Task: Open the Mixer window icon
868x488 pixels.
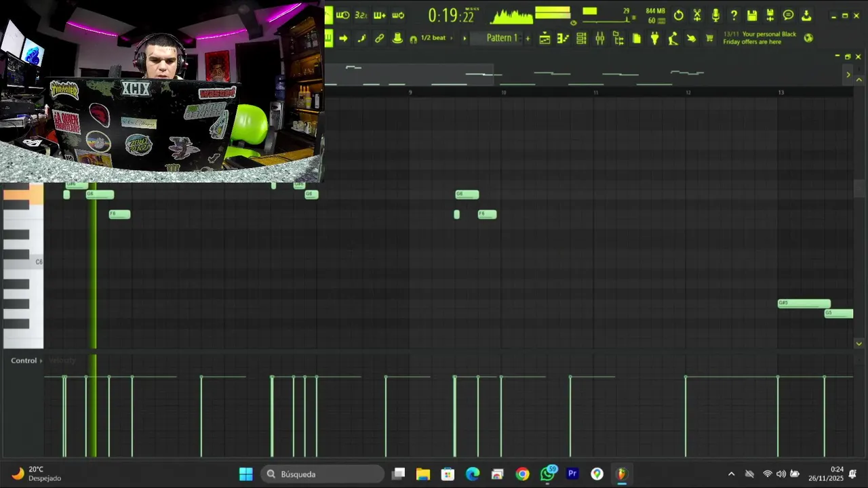Action: coord(599,39)
